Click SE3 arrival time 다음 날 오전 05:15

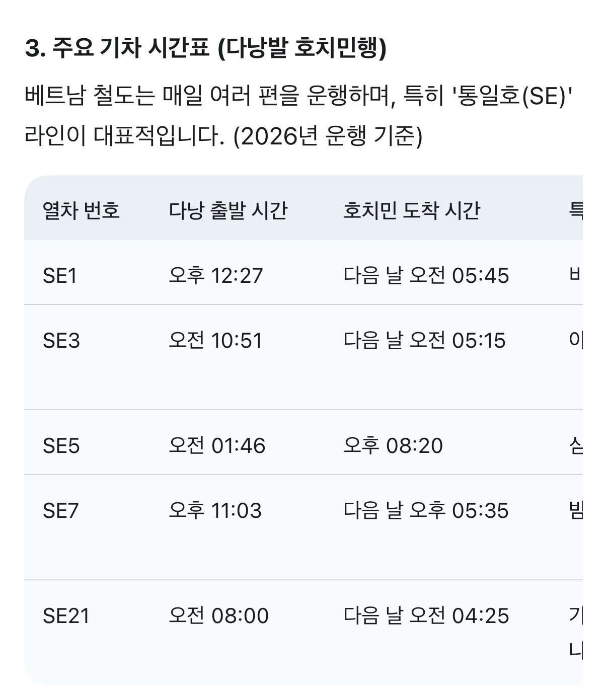tap(424, 341)
